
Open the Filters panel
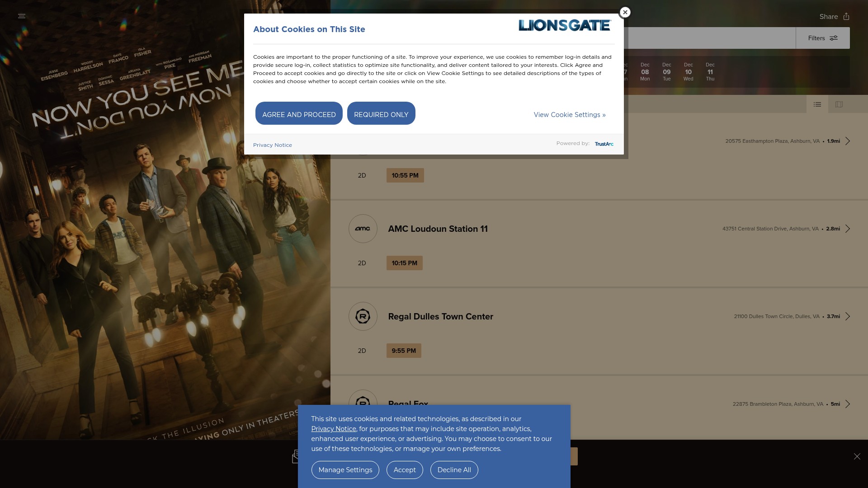pos(823,38)
